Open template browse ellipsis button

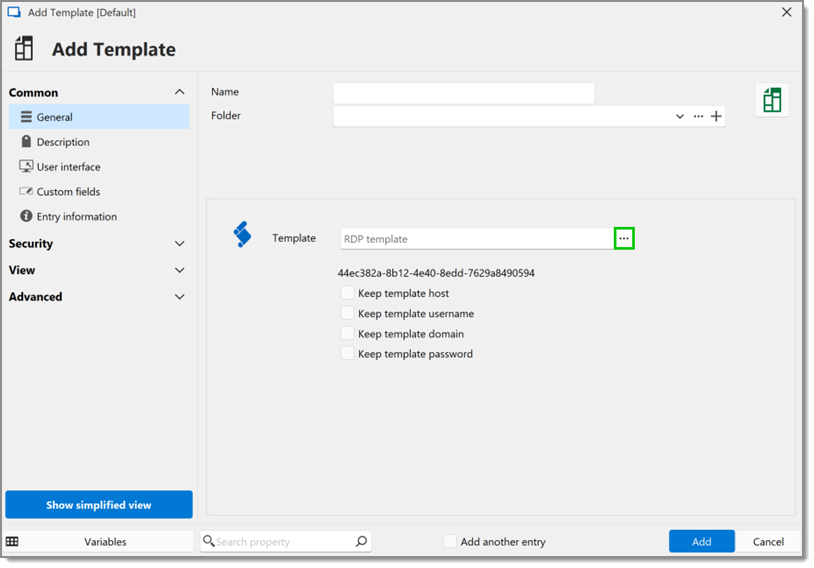pyautogui.click(x=624, y=238)
